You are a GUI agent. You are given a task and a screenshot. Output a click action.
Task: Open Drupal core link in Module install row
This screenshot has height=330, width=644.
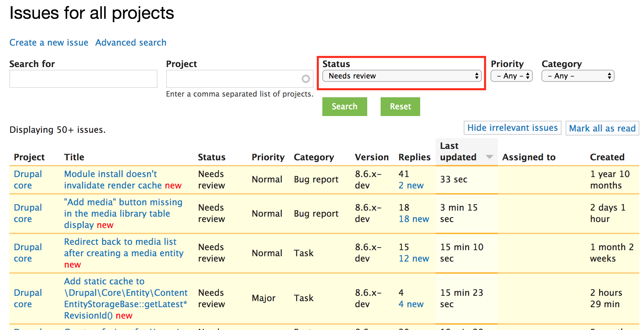tap(28, 180)
